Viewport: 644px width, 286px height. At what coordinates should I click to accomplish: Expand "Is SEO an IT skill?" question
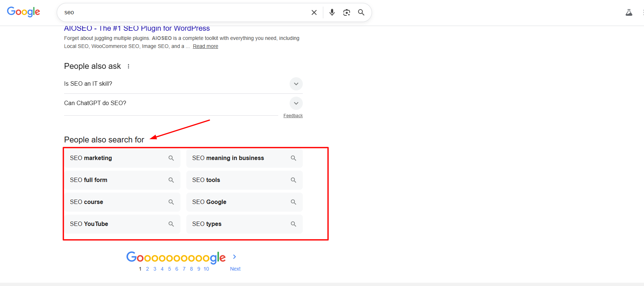[296, 84]
